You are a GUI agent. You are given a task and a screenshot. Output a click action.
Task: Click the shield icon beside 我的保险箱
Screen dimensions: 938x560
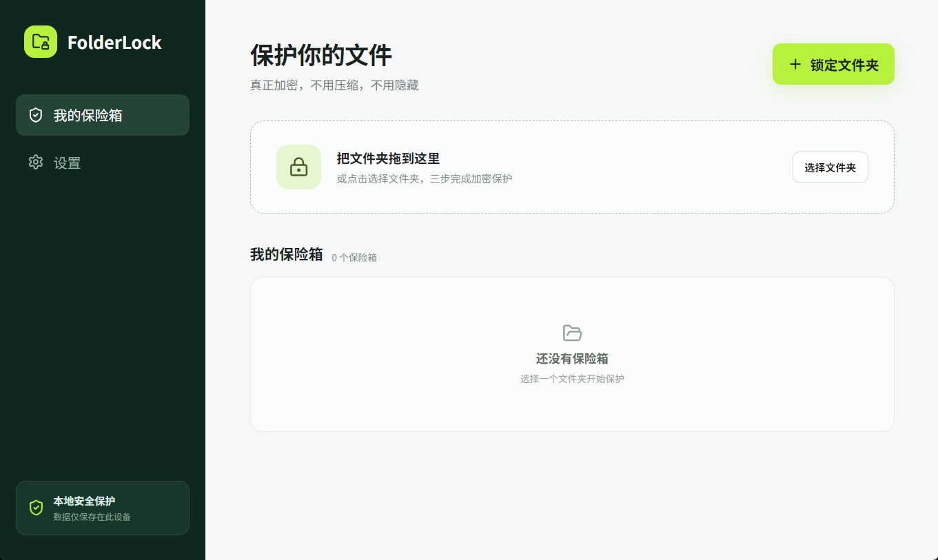click(36, 115)
